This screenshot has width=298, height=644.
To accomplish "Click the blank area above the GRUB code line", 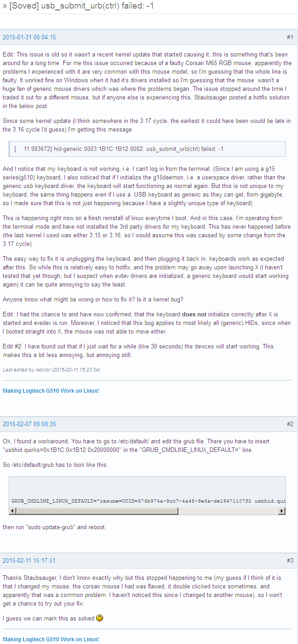I will (x=147, y=486).
